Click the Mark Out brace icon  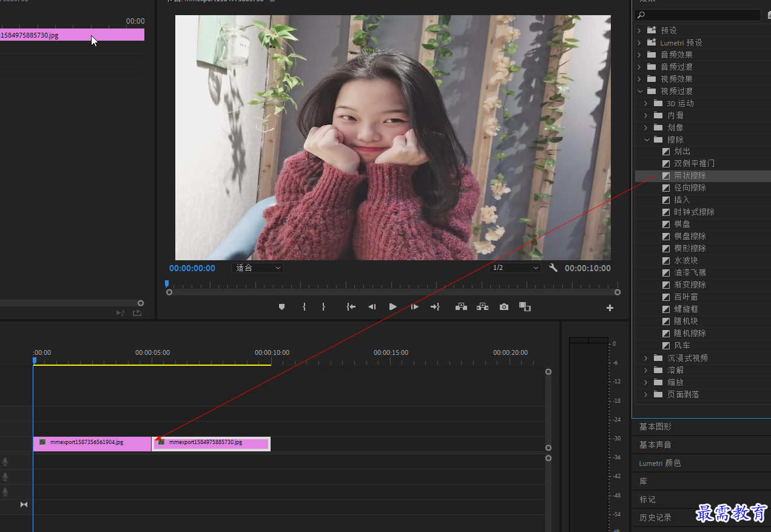coord(323,307)
